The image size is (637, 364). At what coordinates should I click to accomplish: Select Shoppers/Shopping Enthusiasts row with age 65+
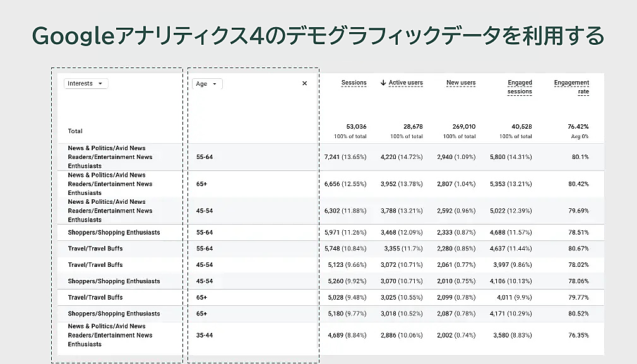pyautogui.click(x=331, y=314)
